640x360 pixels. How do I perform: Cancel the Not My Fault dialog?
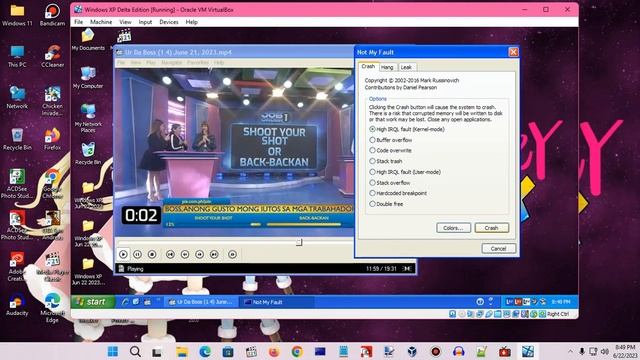[498, 248]
